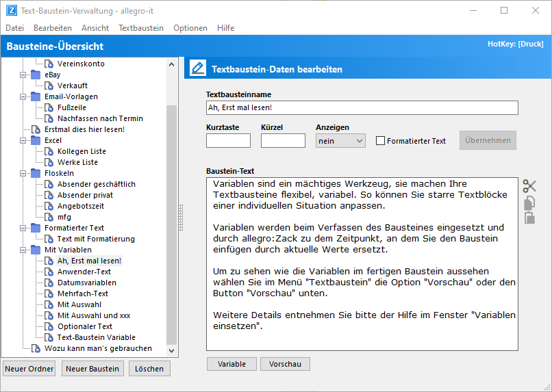Click the copy icon beside Baustein-Text
Image resolution: width=552 pixels, height=392 pixels.
[x=529, y=202]
